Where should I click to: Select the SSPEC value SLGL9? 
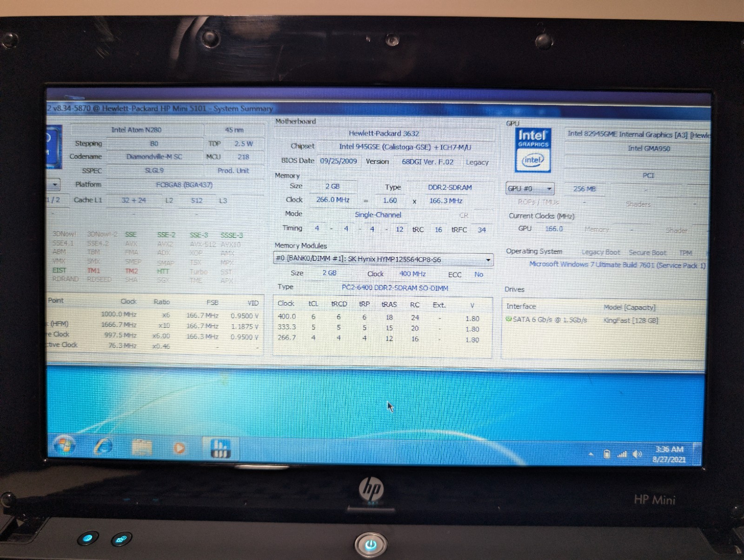point(154,171)
